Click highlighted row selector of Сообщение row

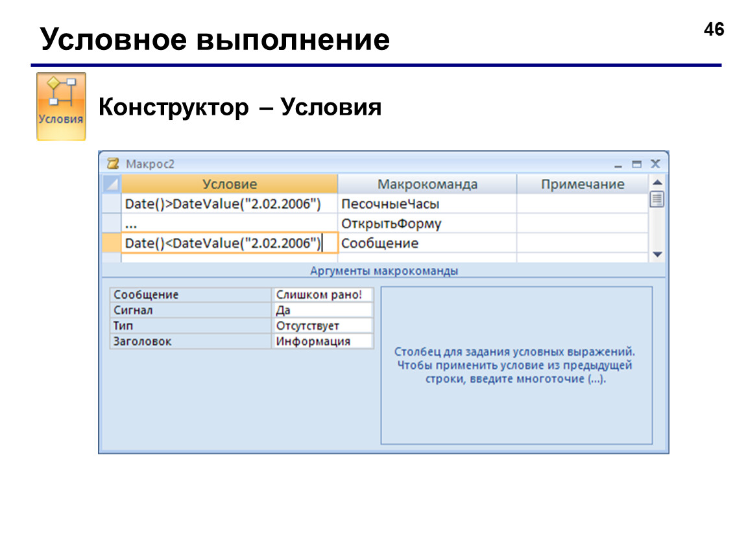(x=112, y=243)
